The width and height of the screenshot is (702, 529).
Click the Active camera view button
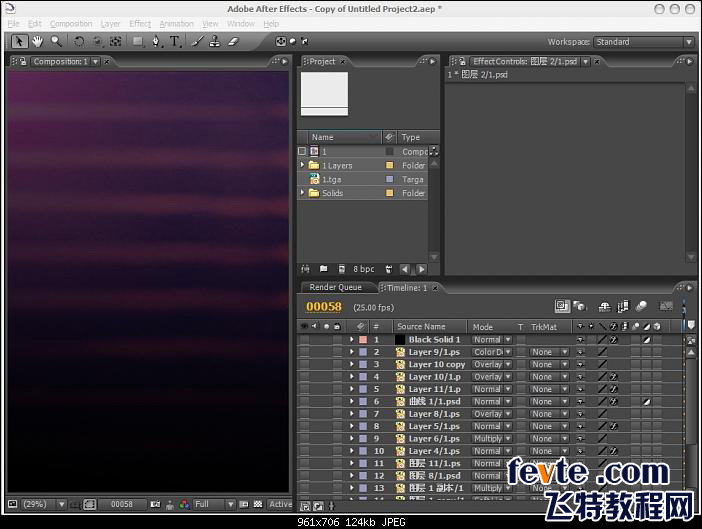pyautogui.click(x=280, y=504)
